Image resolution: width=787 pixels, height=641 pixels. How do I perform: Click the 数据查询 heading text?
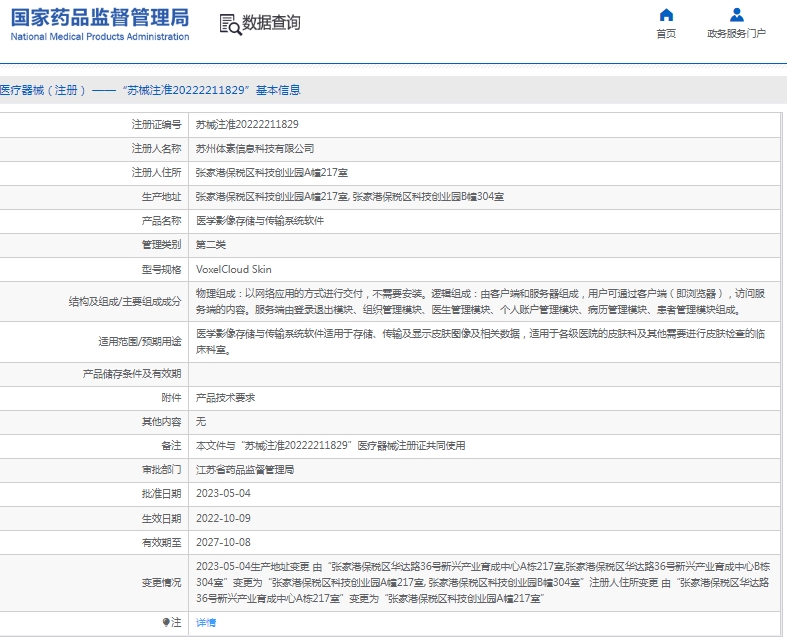click(x=271, y=23)
